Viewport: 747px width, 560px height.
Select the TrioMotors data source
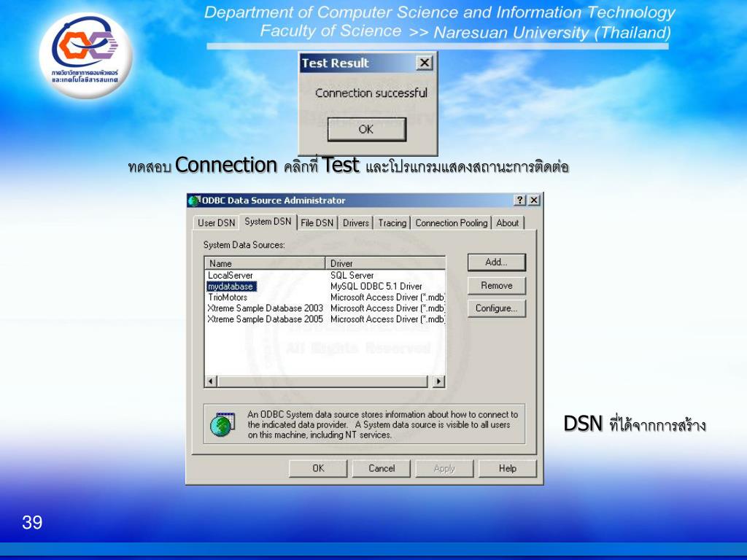coord(228,297)
